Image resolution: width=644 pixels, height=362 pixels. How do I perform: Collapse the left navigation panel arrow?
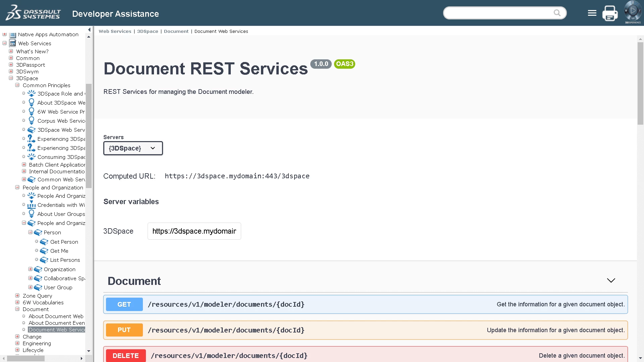coord(89,29)
